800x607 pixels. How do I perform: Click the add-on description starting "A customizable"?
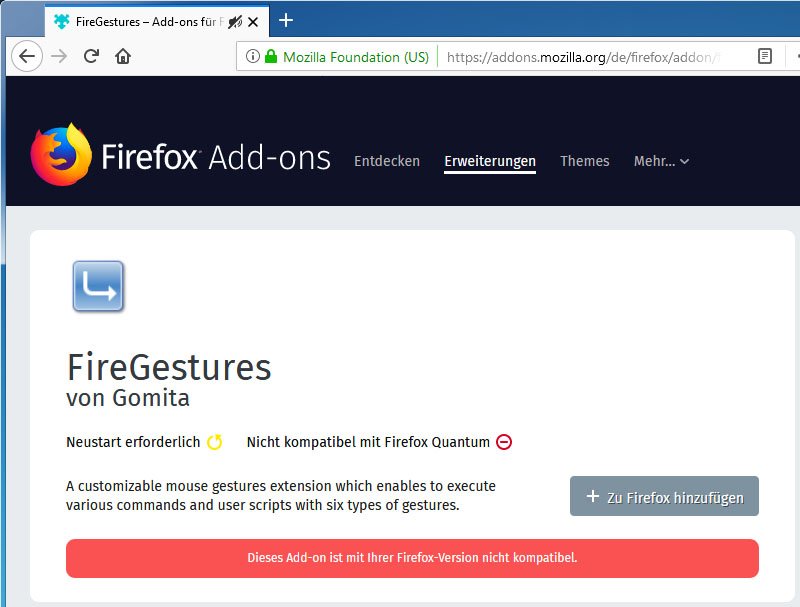pyautogui.click(x=281, y=495)
